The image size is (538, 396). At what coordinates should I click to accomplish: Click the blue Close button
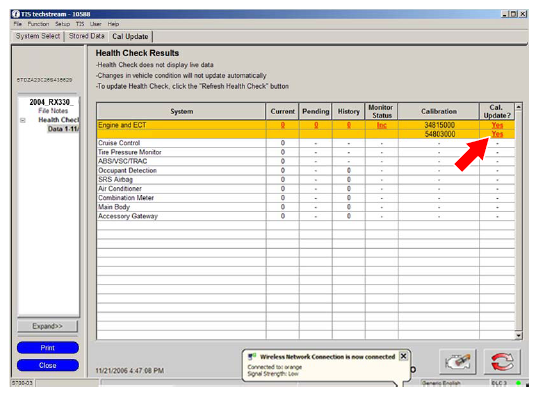click(48, 365)
